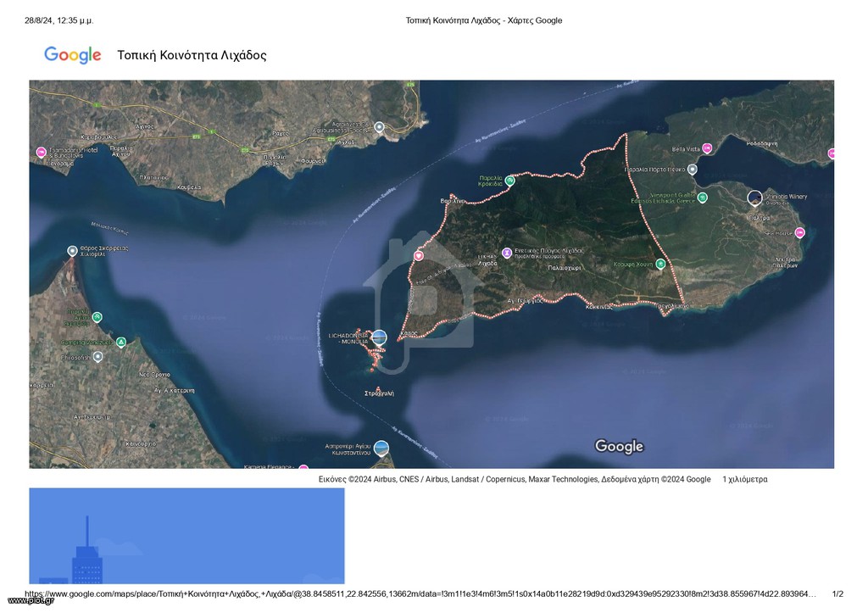Select the Στρογγυλή islet label
This screenshot has width=868, height=613.
379,393
